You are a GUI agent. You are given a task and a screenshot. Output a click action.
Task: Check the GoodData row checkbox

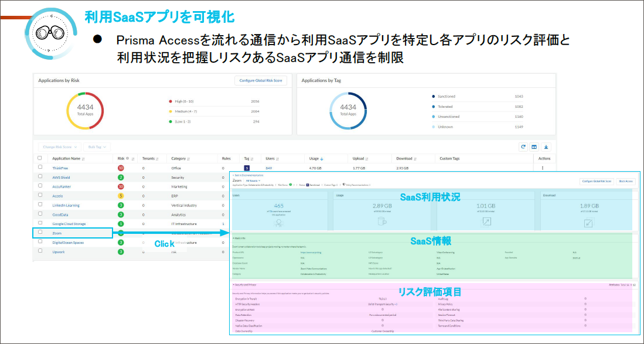click(x=40, y=213)
